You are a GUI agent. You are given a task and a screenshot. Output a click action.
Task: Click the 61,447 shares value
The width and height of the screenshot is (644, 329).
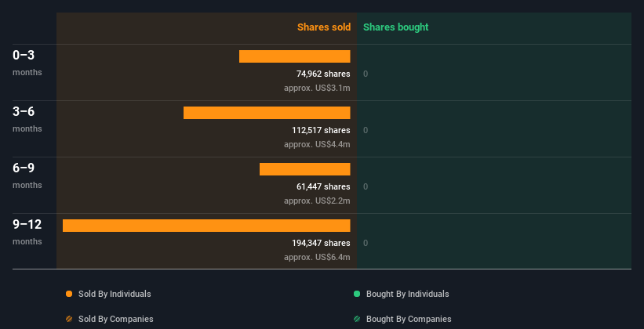323,186
